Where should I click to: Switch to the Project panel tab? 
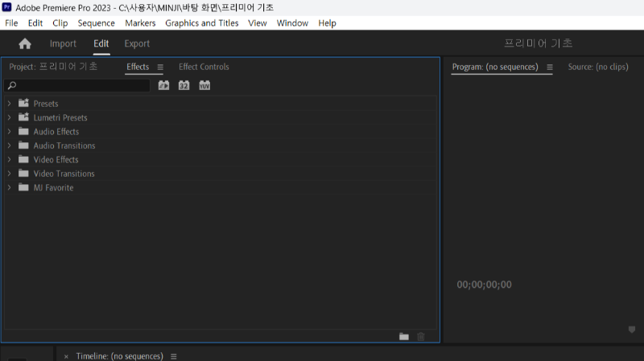tap(53, 67)
